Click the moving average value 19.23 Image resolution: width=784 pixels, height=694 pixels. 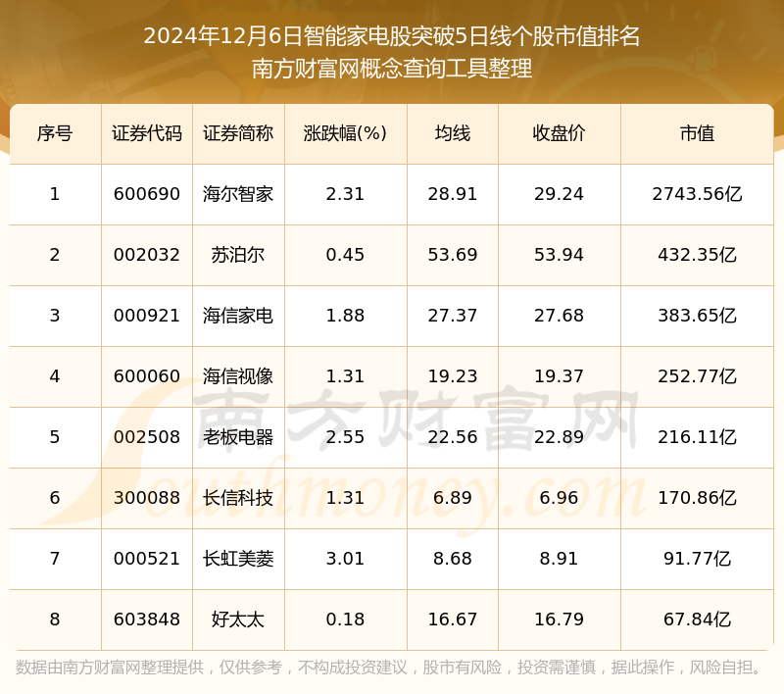453,376
